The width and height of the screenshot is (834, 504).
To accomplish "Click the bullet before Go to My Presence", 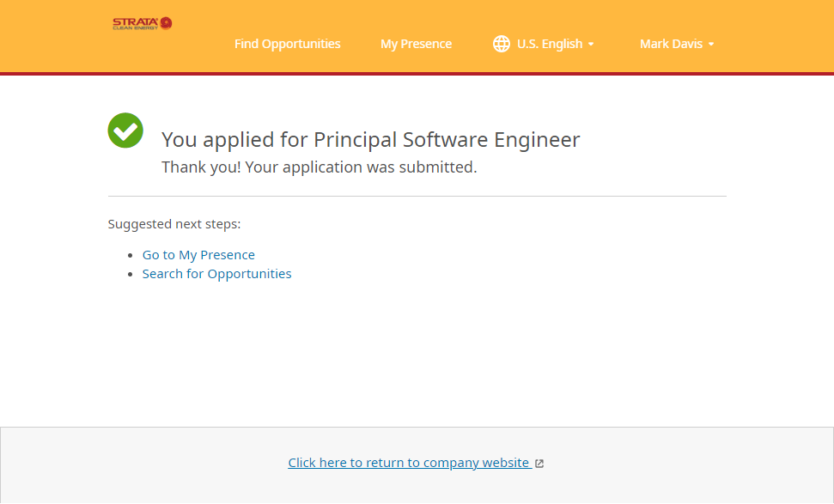I will coord(131,256).
